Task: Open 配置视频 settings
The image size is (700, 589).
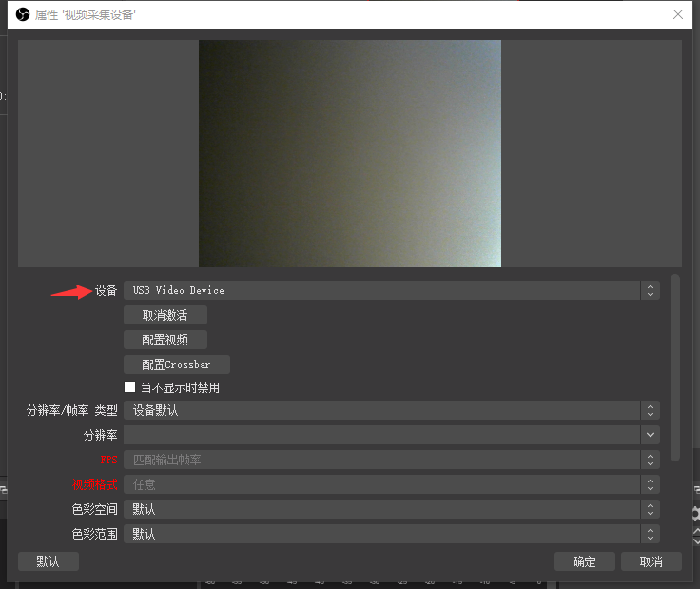Action: pos(165,340)
